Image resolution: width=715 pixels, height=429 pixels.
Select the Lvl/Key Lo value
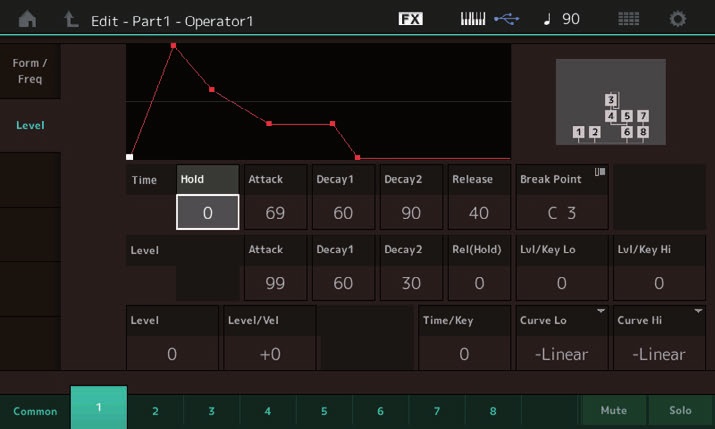tap(562, 283)
